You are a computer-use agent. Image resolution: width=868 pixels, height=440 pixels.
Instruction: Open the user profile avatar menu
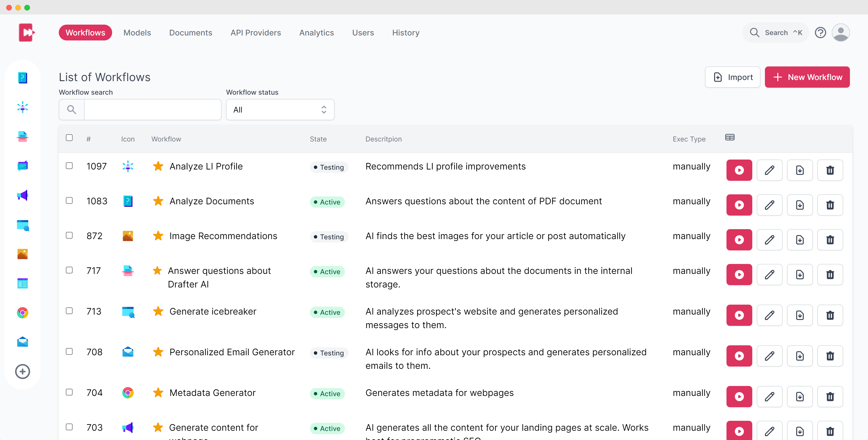point(840,33)
